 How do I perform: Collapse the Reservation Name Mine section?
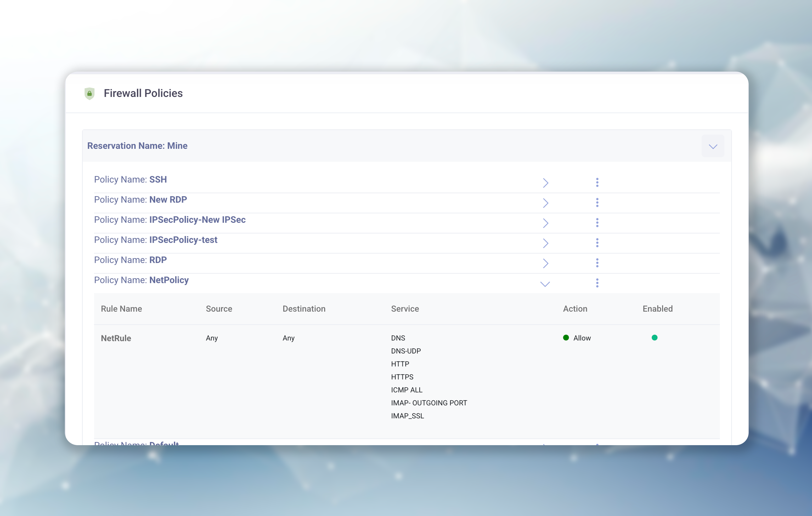tap(713, 146)
